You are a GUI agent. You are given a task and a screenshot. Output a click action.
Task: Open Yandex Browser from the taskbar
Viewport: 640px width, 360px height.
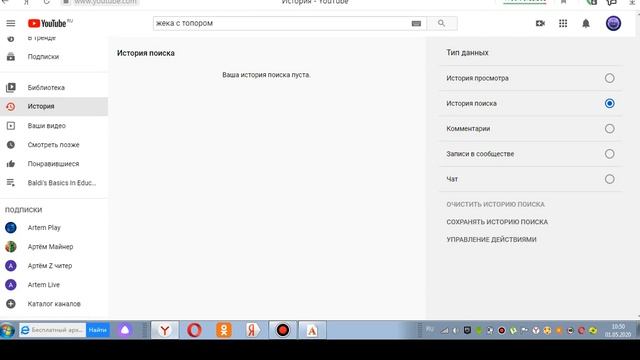pyautogui.click(x=165, y=330)
